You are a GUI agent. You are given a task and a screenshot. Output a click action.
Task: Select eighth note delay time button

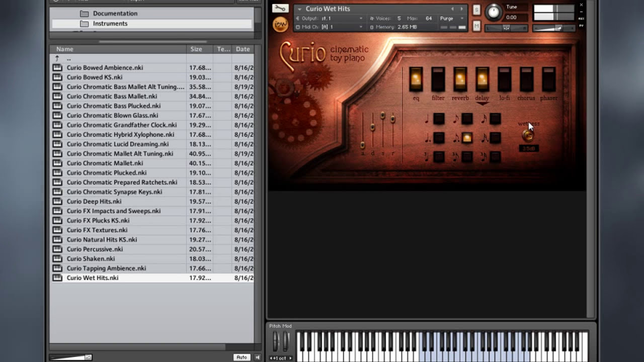467,119
